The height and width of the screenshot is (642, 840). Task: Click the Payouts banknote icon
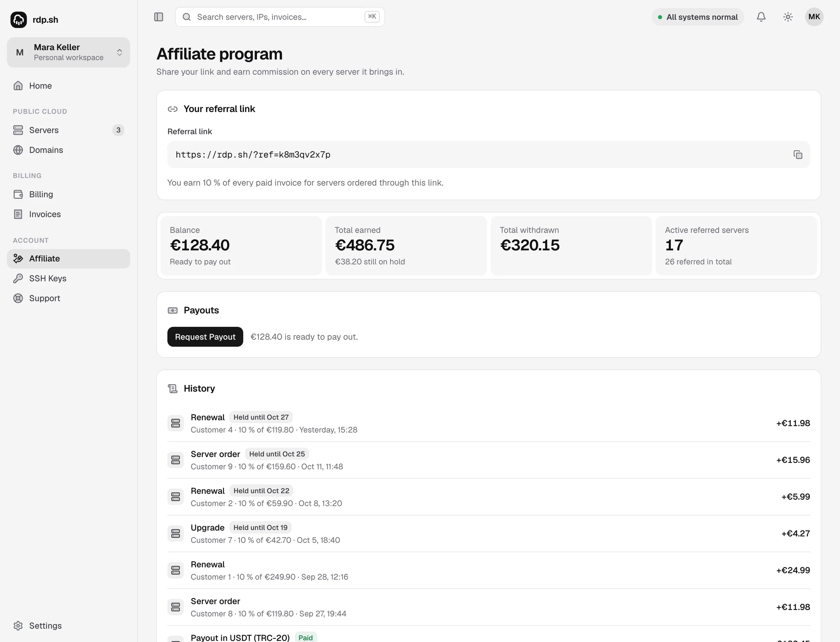(173, 310)
